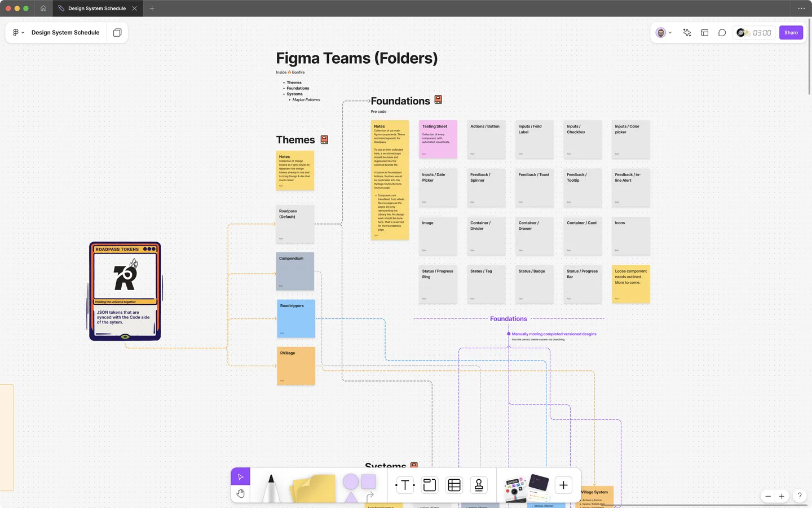Viewport: 812px width, 508px height.
Task: Select the Inputs / Date Picker sticky
Action: [x=438, y=188]
